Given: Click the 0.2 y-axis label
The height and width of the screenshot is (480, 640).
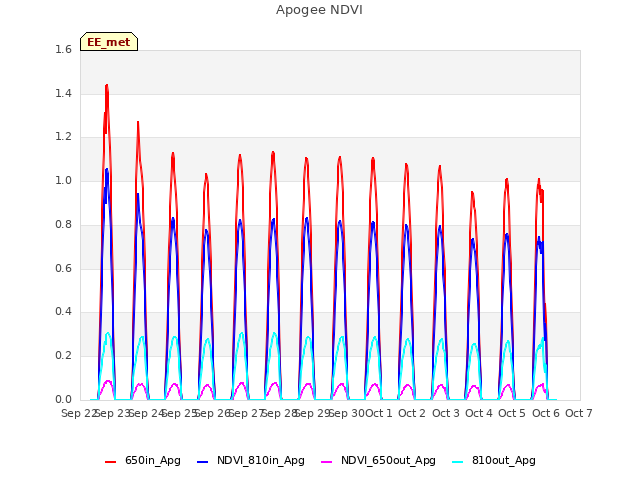Looking at the screenshot, I should point(63,356).
